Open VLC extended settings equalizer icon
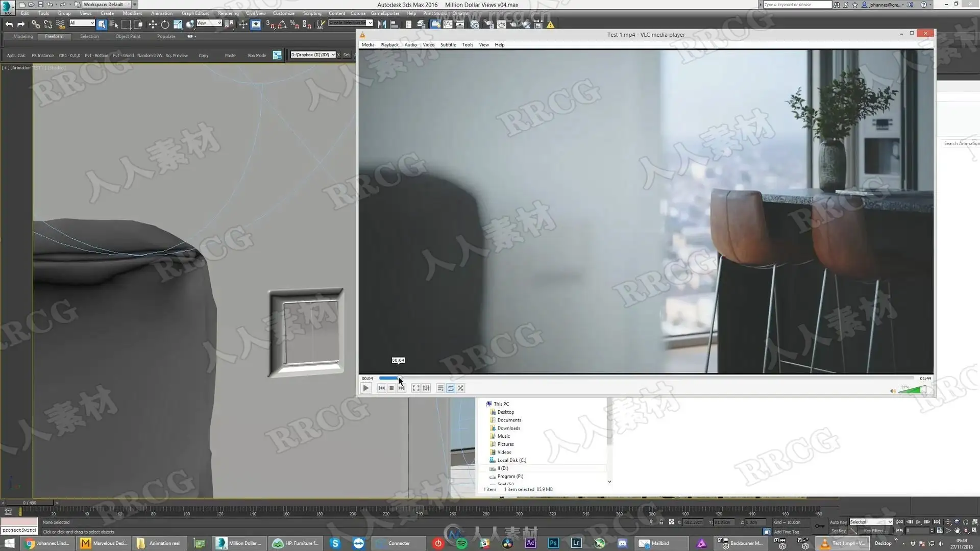Screen dimensions: 980x551 point(426,388)
